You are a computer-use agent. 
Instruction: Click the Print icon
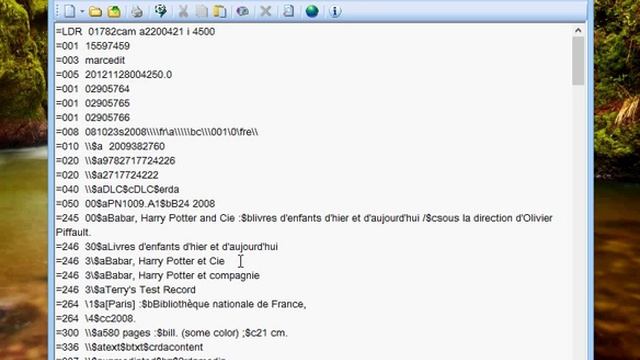[x=137, y=11]
